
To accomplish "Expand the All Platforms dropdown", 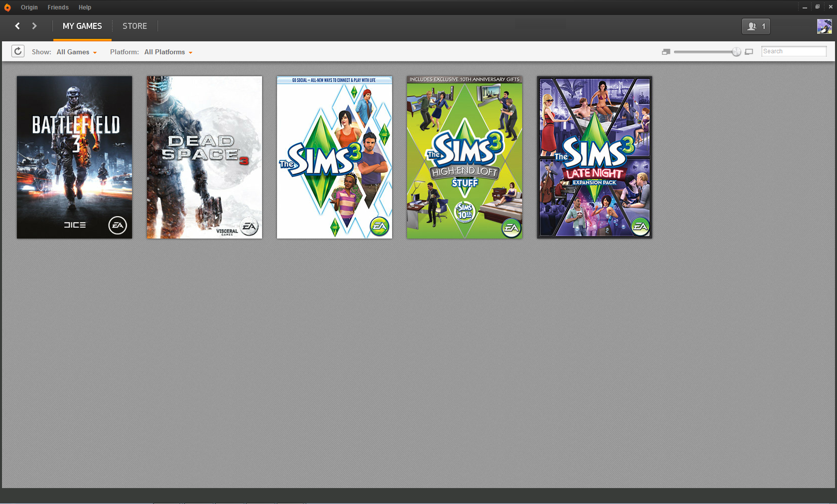I will coord(168,52).
